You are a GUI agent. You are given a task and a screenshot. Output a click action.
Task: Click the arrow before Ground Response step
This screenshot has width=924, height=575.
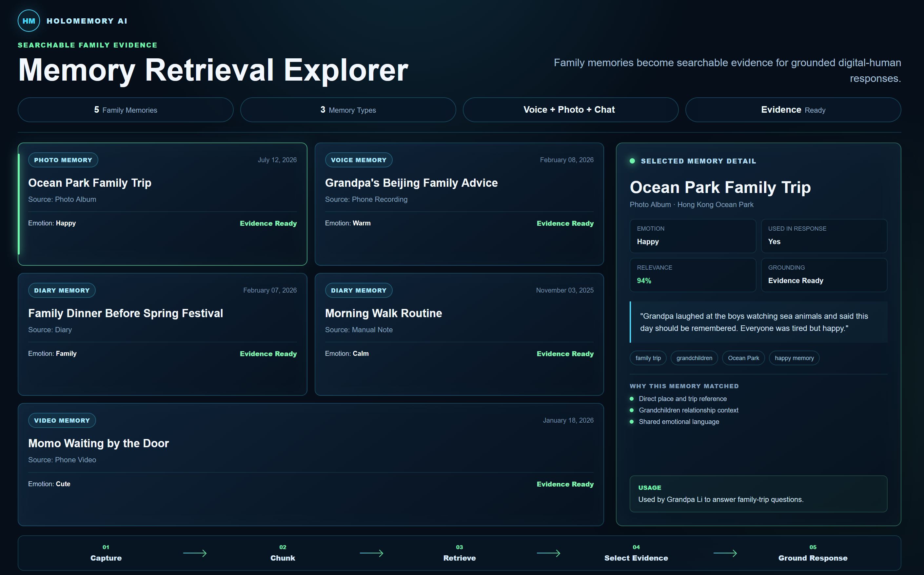click(725, 553)
